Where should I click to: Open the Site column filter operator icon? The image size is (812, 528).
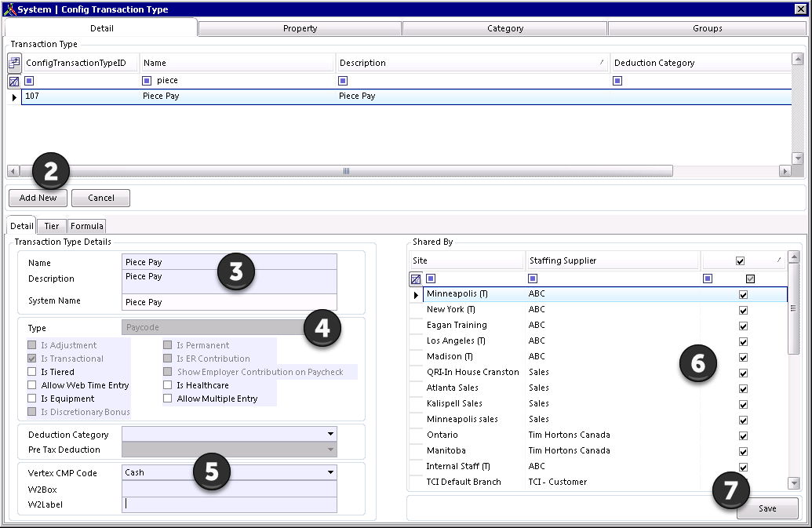(x=431, y=279)
